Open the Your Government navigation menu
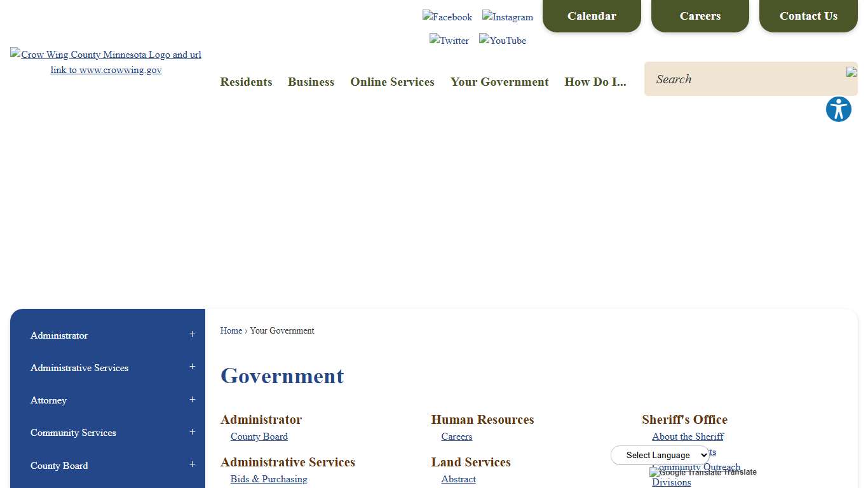 [499, 82]
